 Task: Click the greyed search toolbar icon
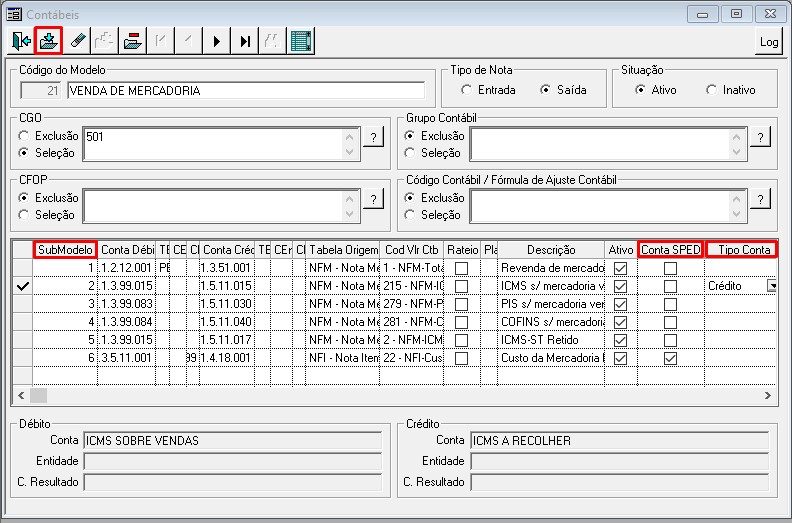273,41
